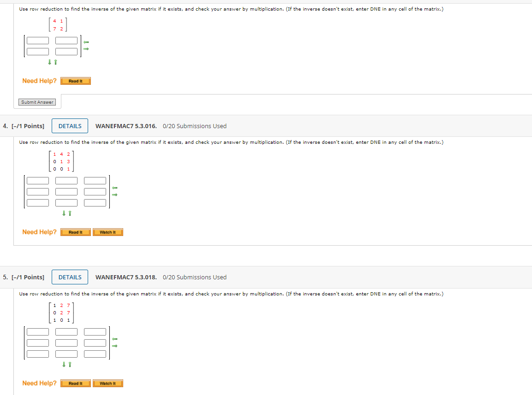Click the bottom-right answer cell in problem 4
This screenshot has height=395, width=532.
[x=95, y=202]
